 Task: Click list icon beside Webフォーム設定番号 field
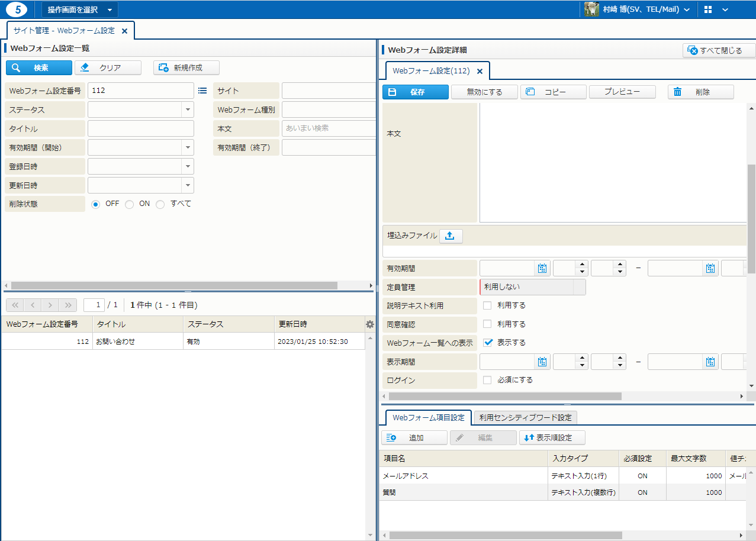click(202, 91)
